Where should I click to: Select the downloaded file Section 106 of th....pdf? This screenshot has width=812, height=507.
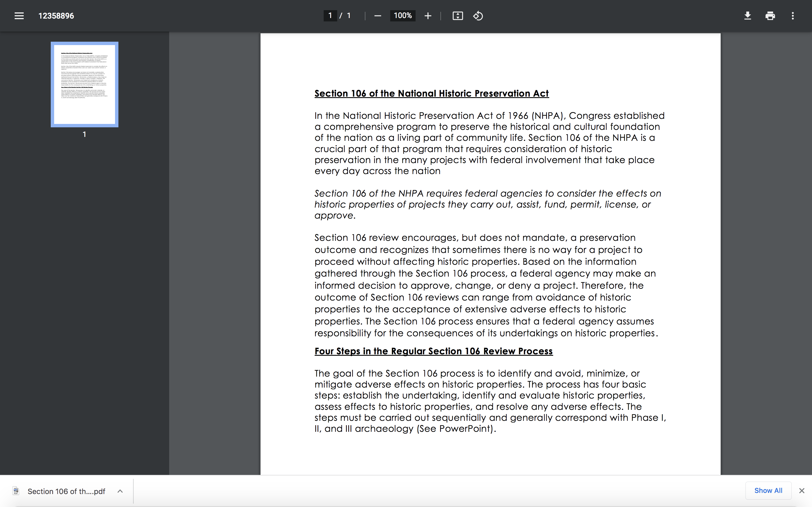coord(66,491)
